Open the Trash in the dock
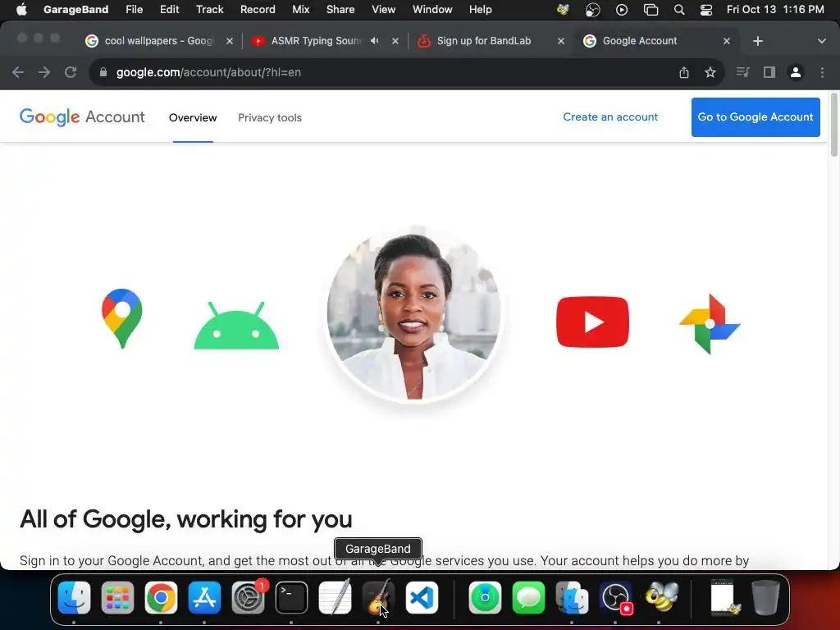840x630 pixels. (765, 597)
